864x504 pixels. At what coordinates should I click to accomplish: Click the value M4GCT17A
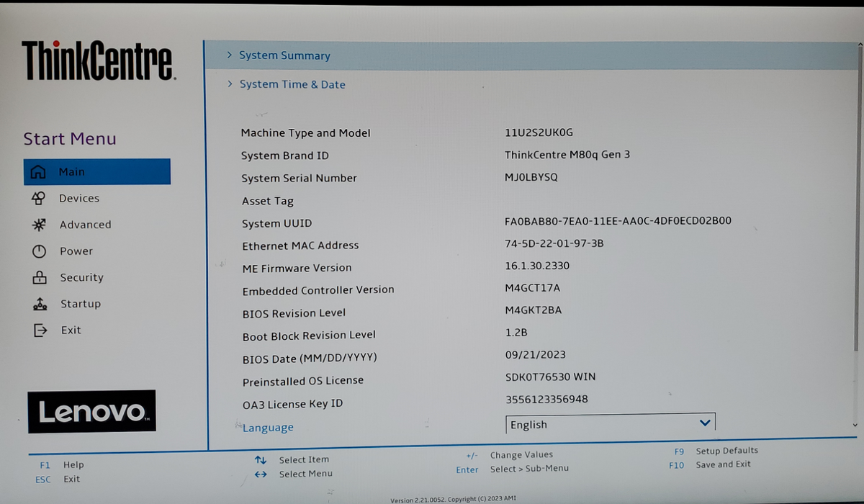[533, 288]
